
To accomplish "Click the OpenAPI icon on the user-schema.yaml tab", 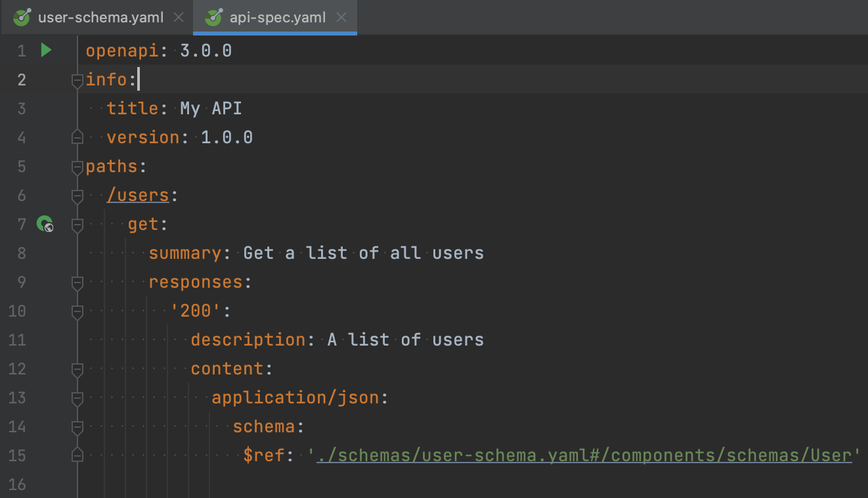I will [22, 17].
